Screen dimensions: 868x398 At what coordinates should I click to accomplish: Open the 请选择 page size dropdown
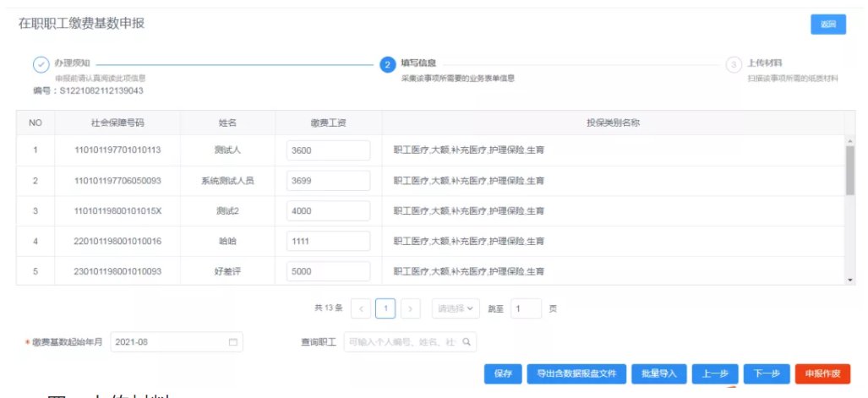456,308
